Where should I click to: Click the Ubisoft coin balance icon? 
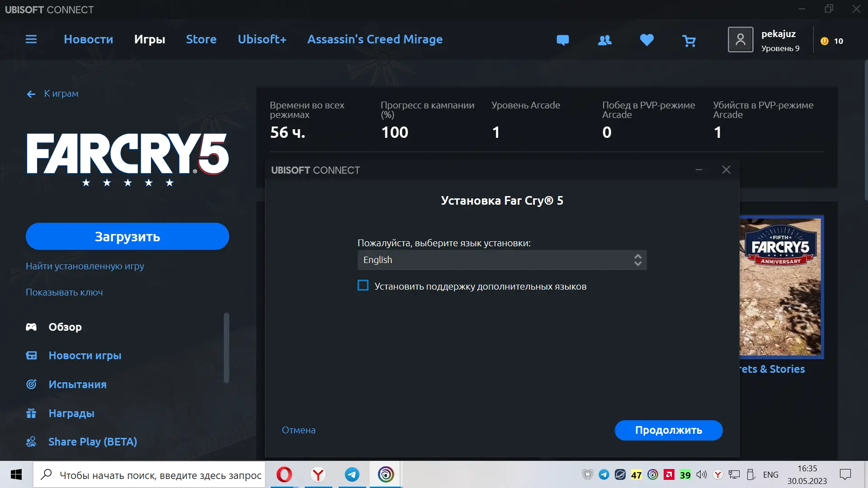click(x=825, y=41)
